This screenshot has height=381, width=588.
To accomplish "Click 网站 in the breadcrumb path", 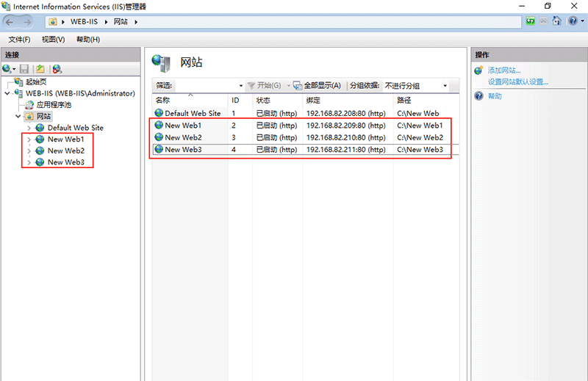I will [x=121, y=22].
